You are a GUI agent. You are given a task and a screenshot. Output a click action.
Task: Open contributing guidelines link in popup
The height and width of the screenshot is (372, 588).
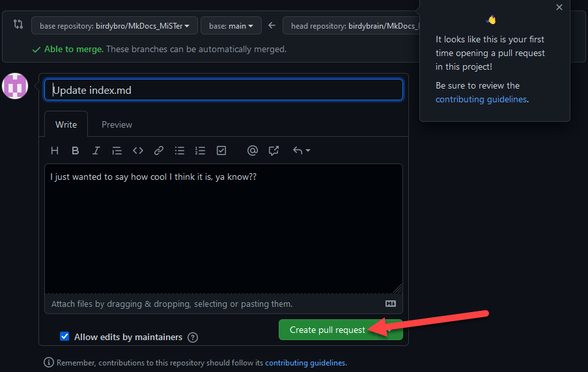(x=481, y=100)
